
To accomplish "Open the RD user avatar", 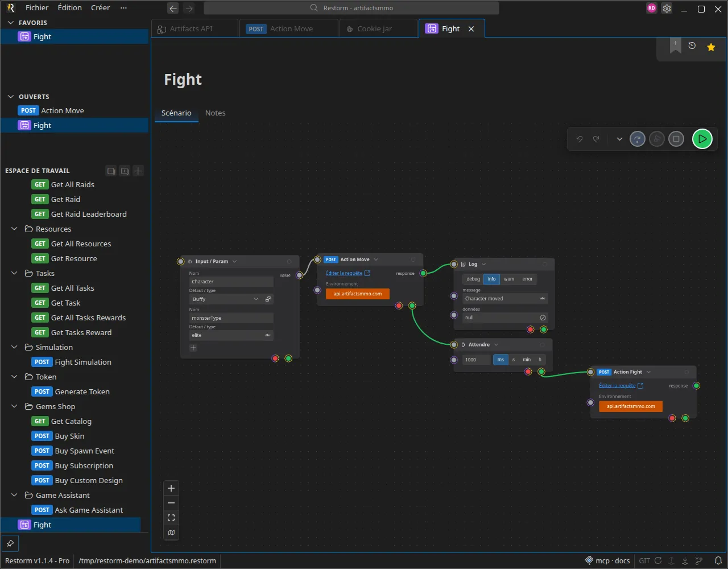I will [652, 9].
